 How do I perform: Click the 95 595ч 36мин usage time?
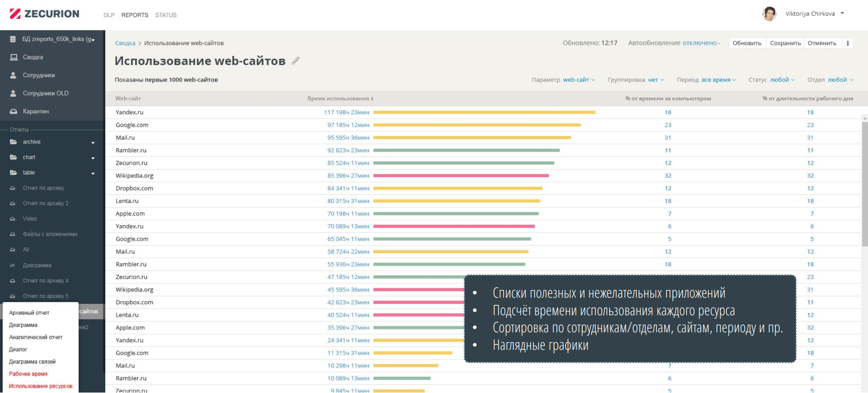348,138
